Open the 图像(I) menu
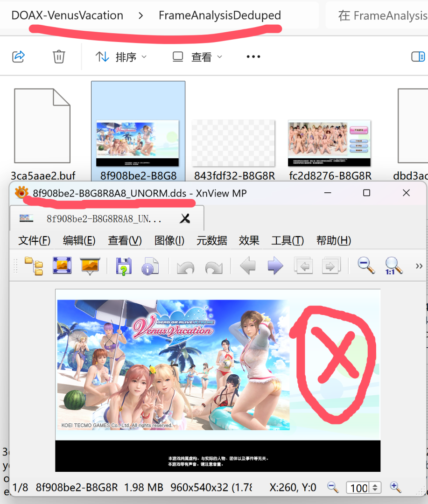The image size is (428, 504). tap(169, 240)
